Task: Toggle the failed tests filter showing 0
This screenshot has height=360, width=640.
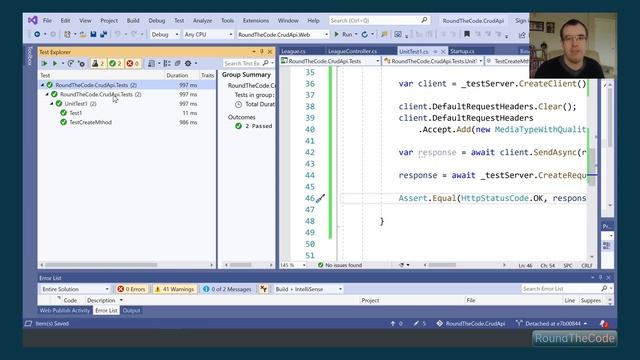Action: click(x=133, y=63)
